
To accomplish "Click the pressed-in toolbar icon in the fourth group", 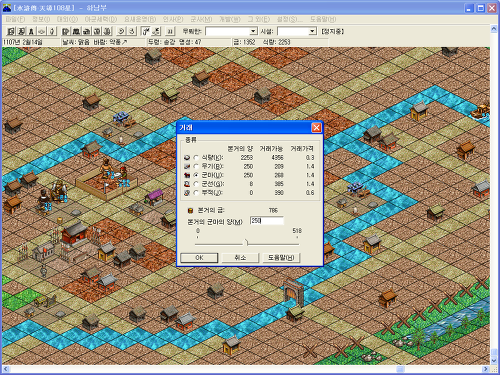I will pyautogui.click(x=146, y=31).
